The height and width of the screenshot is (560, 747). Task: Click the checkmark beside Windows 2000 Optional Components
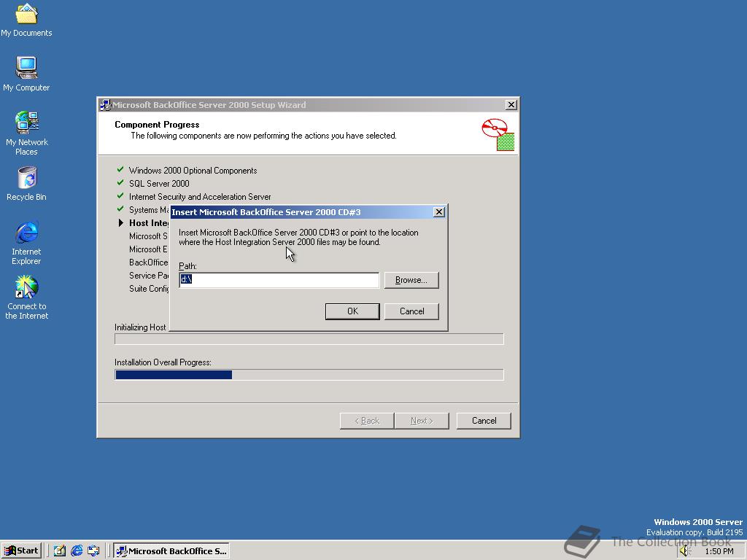click(x=120, y=169)
